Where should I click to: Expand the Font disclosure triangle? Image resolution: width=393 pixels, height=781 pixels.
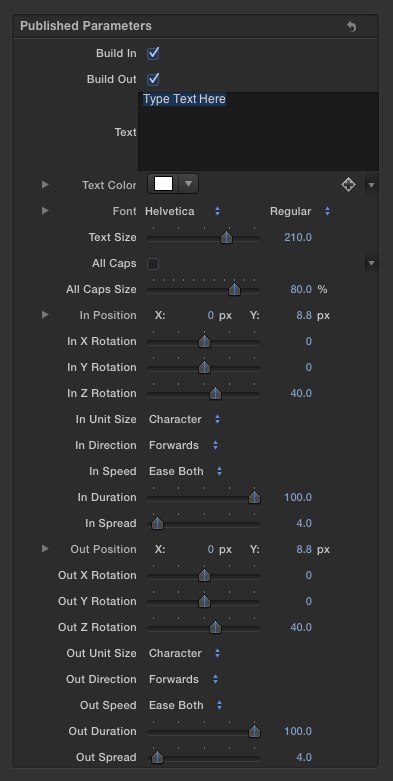click(45, 211)
